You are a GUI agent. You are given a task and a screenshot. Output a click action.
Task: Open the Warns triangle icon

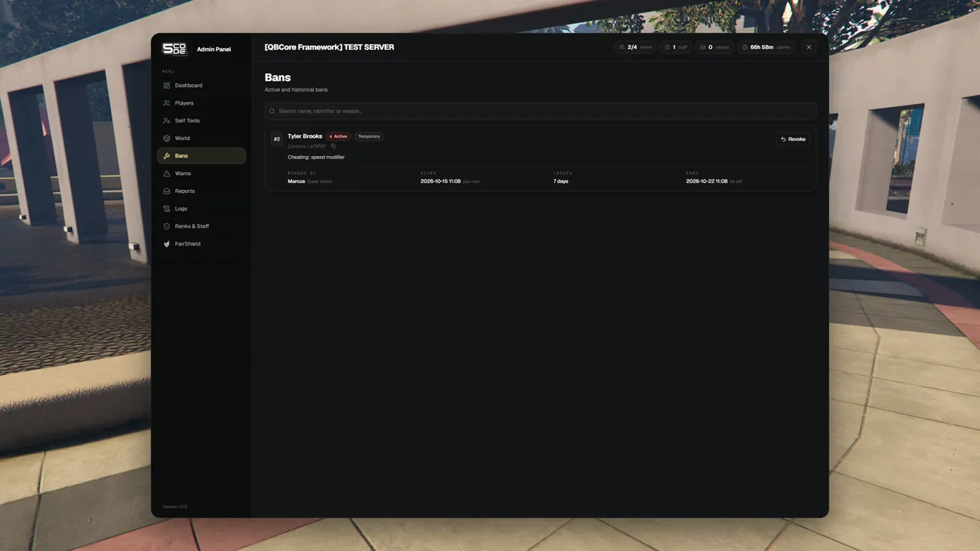tap(167, 174)
